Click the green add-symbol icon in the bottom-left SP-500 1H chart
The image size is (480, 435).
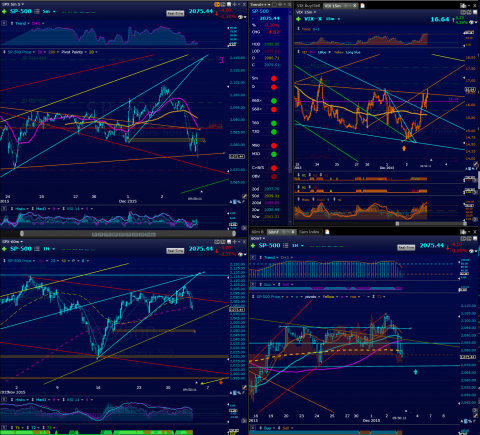click(x=4, y=249)
